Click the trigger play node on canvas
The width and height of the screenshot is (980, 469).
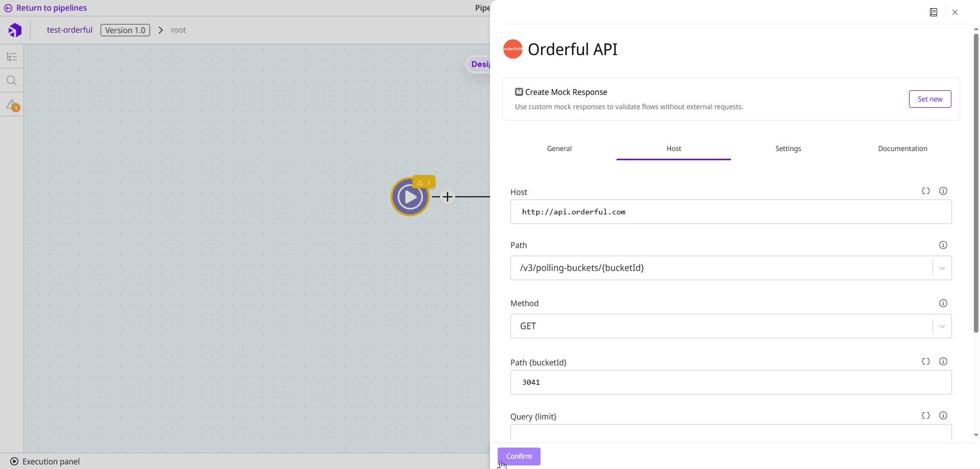[410, 197]
